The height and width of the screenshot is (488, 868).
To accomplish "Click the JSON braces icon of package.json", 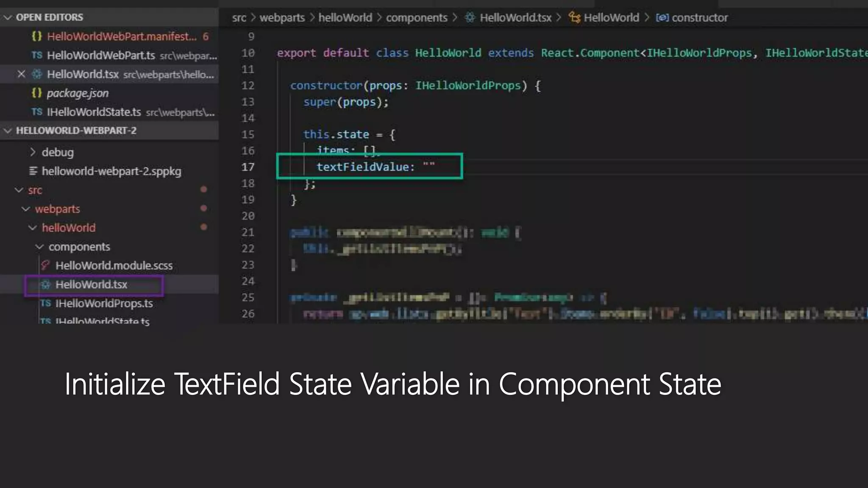I will point(37,93).
